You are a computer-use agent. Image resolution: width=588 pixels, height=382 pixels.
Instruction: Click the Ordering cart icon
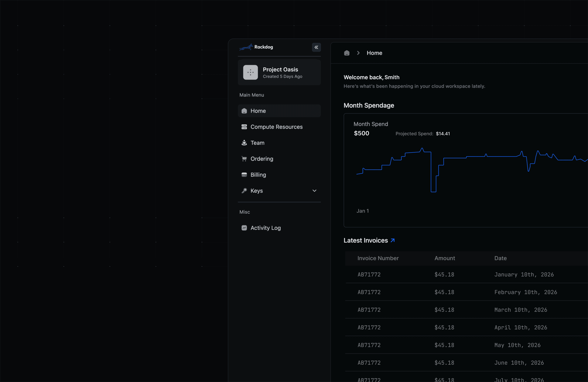(x=244, y=159)
